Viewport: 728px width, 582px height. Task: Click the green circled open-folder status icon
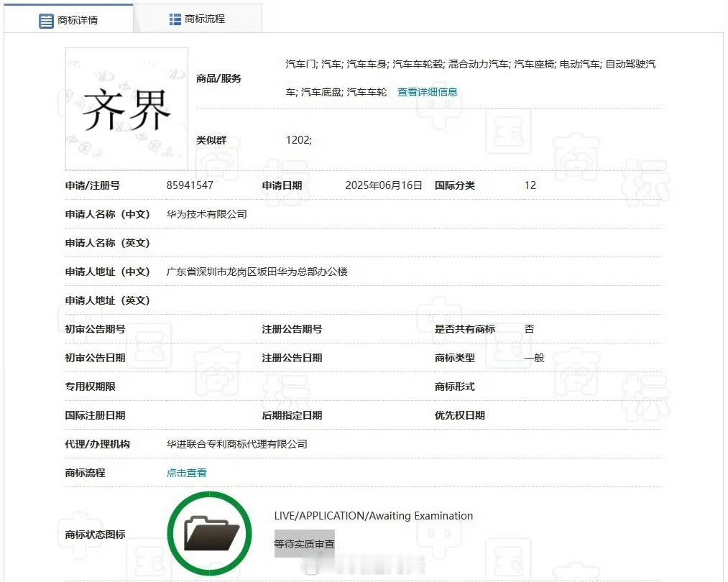click(x=209, y=532)
